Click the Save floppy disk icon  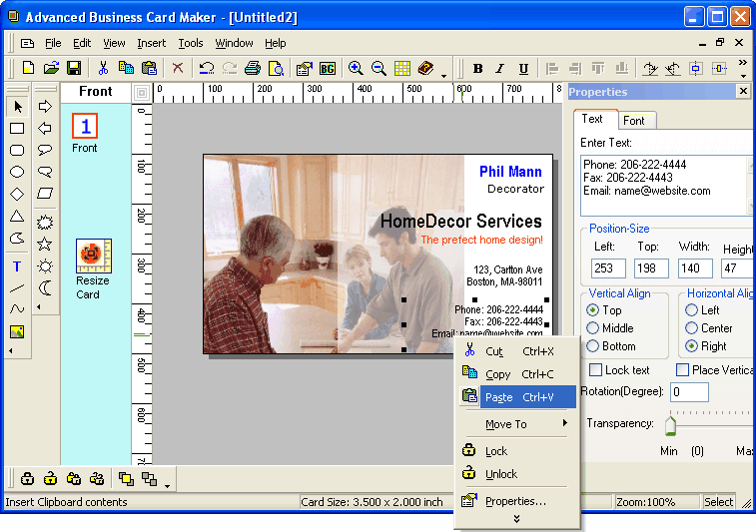point(74,68)
